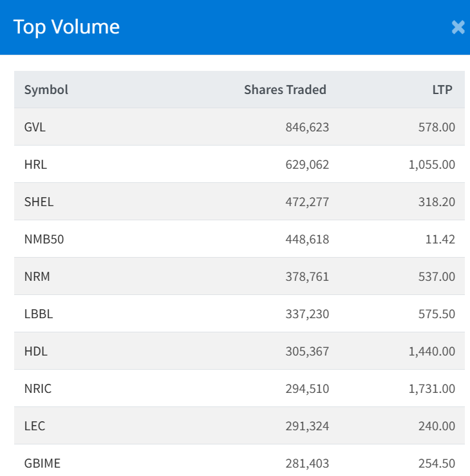Select the GVL symbol
Image resolution: width=470 pixels, height=476 pixels.
pyautogui.click(x=35, y=127)
